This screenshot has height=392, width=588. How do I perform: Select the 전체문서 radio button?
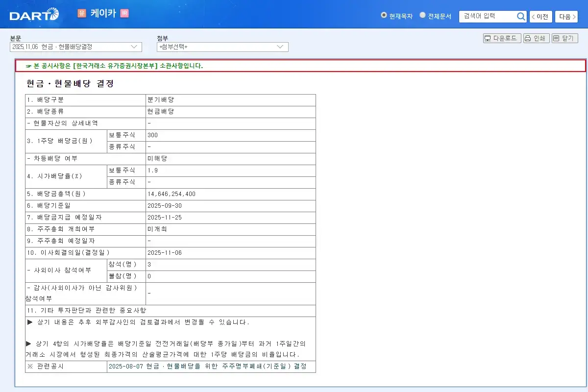coord(422,15)
